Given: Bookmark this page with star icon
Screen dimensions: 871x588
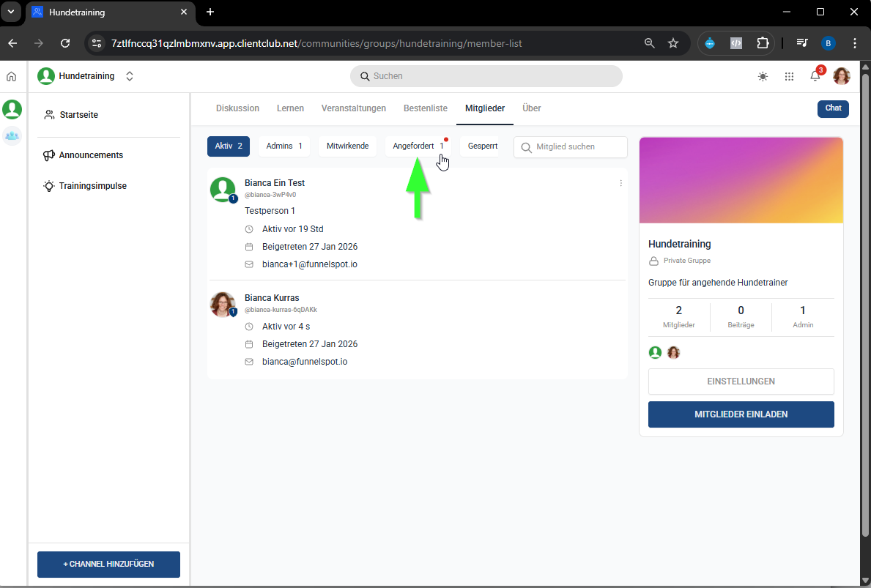Looking at the screenshot, I should 673,43.
